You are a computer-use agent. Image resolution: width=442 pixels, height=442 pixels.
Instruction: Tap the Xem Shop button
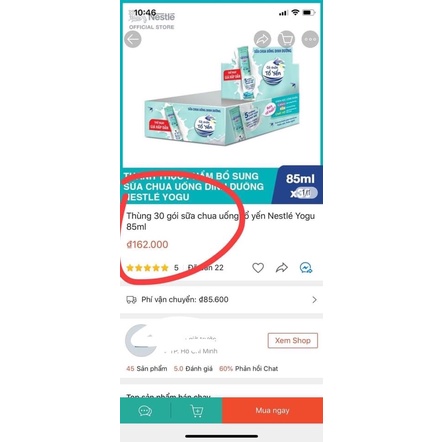(x=293, y=341)
